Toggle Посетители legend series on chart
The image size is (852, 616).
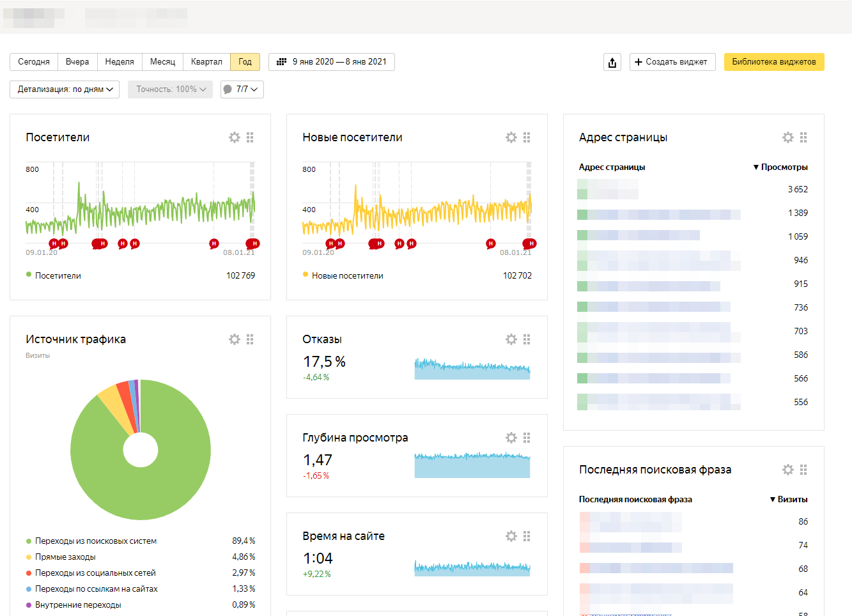click(58, 275)
